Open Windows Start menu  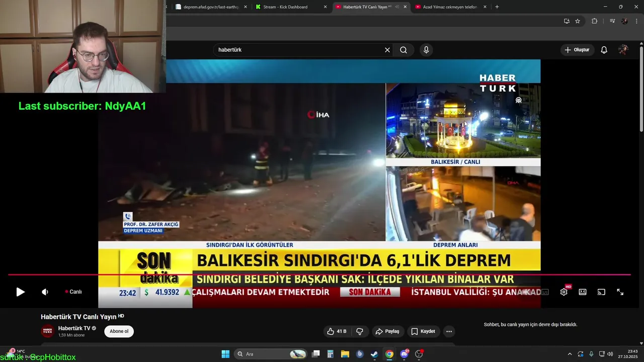click(225, 354)
